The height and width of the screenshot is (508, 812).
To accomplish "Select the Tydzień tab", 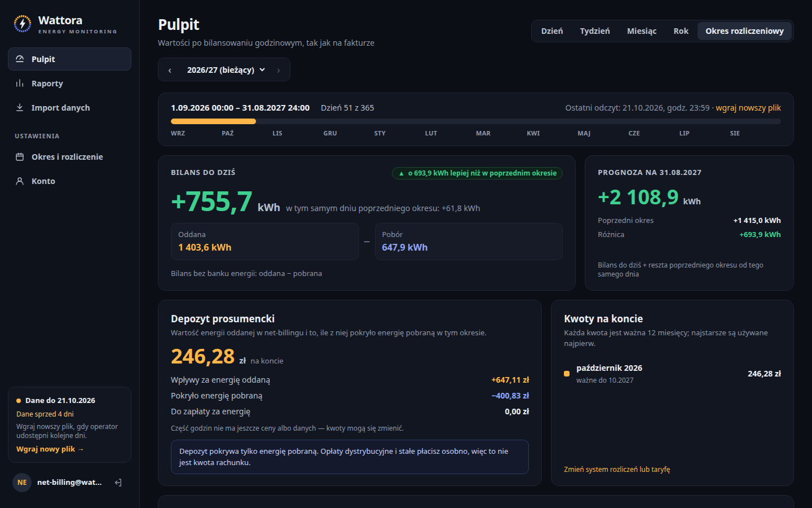I will pyautogui.click(x=595, y=31).
